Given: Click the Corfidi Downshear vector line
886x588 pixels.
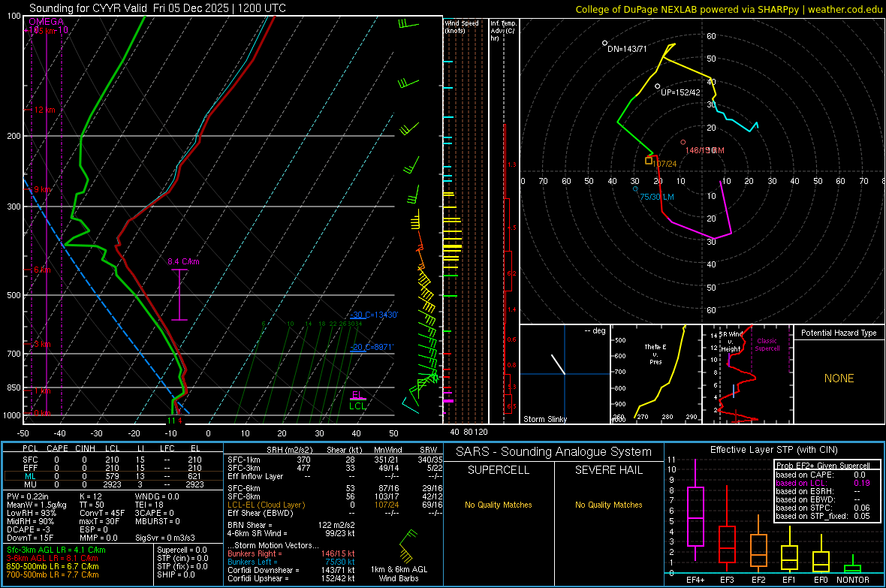Looking at the screenshot, I should tap(291, 570).
